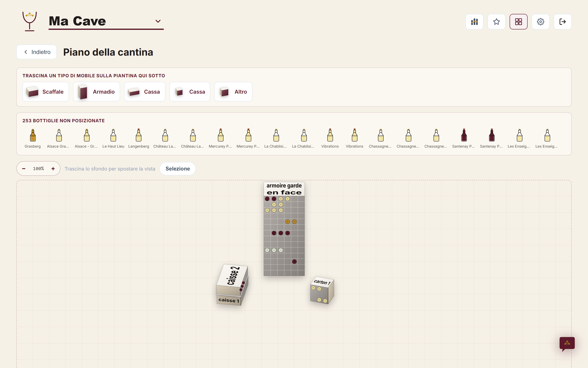Click the second Les Enseig... bottle

pos(547,138)
